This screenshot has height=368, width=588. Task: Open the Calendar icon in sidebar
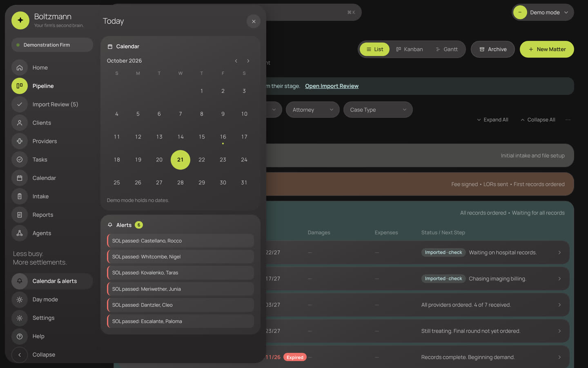(x=20, y=178)
